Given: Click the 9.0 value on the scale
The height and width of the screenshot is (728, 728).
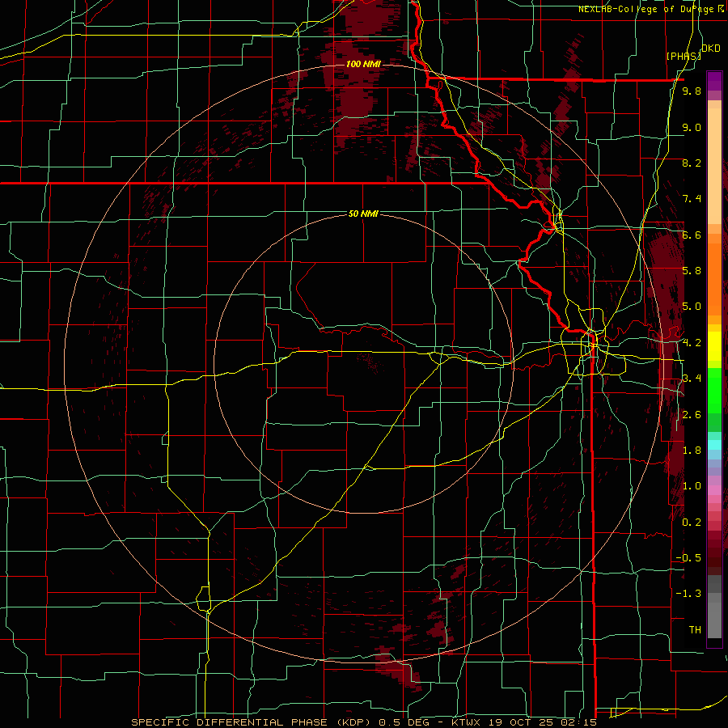Looking at the screenshot, I should pyautogui.click(x=692, y=127).
